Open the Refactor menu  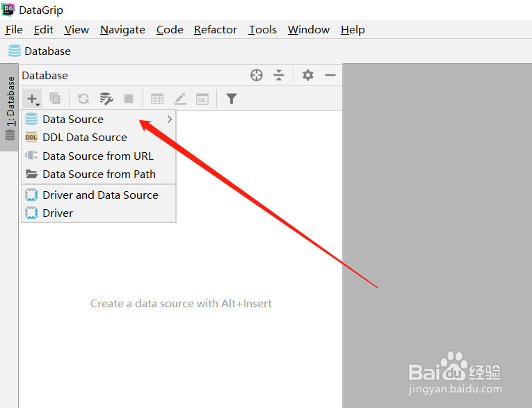point(215,30)
